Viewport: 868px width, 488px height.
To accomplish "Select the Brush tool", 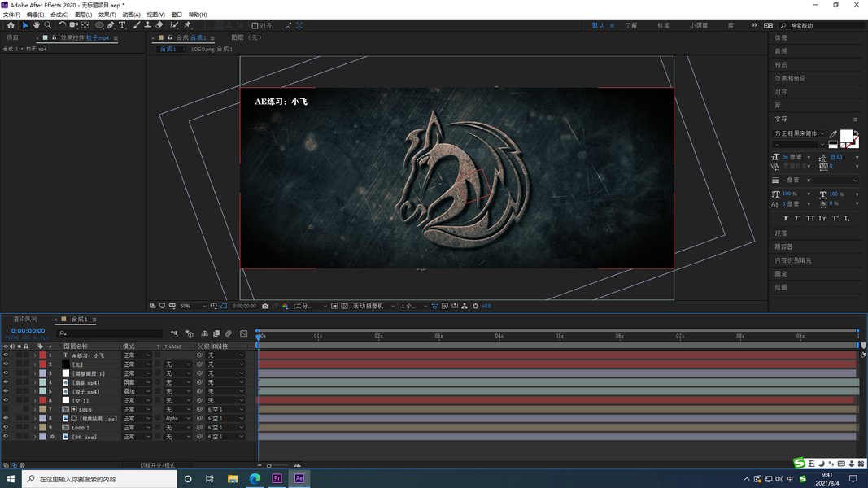I will pos(136,25).
